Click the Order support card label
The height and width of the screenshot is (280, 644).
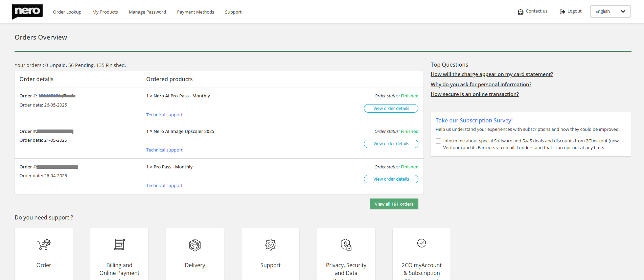(44, 265)
